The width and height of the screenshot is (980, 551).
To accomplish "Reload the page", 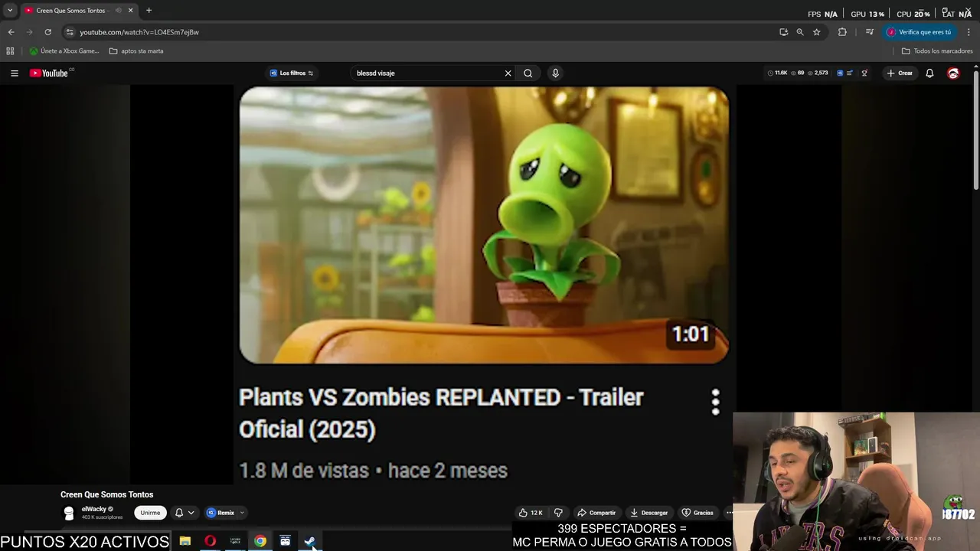I will tap(47, 32).
